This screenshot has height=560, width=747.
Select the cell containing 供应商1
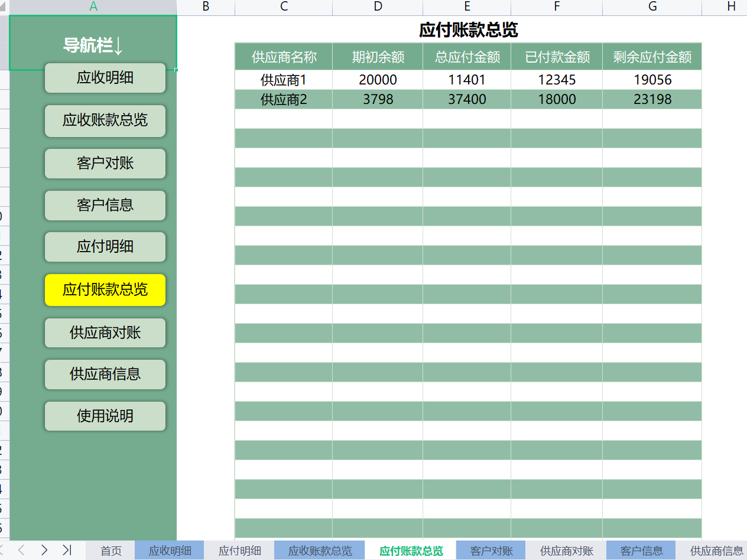[x=283, y=79]
